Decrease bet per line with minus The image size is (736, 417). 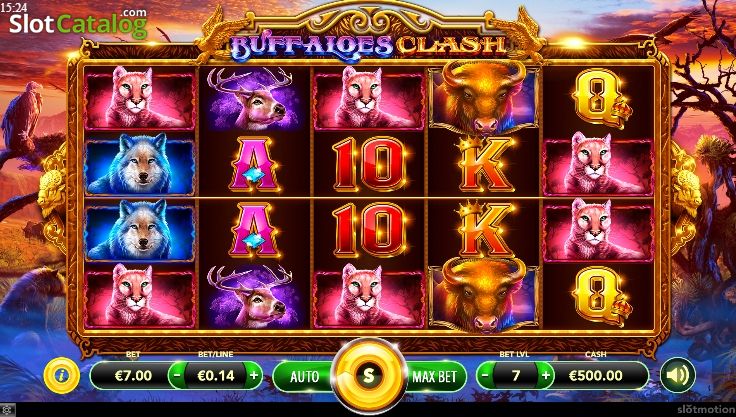pyautogui.click(x=176, y=375)
